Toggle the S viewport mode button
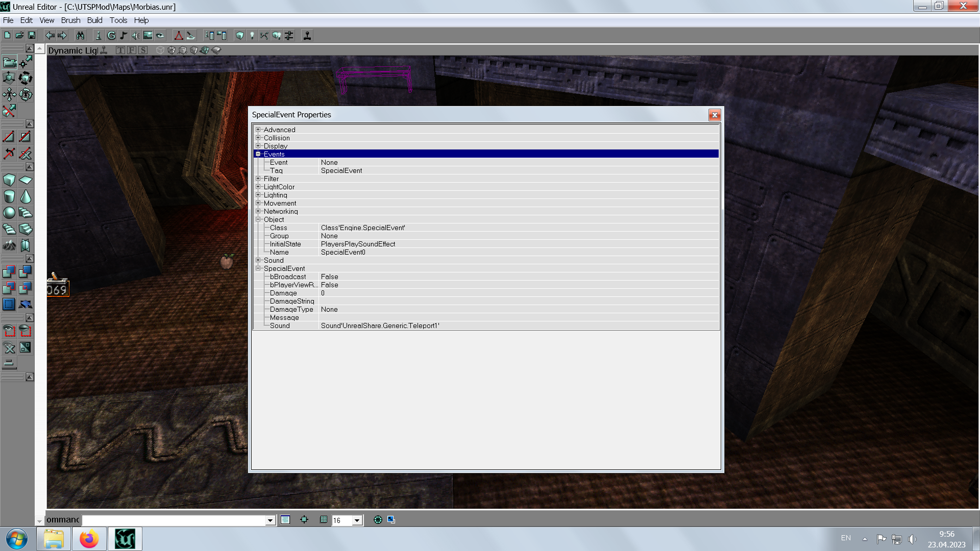Image resolution: width=980 pixels, height=551 pixels. pyautogui.click(x=143, y=50)
